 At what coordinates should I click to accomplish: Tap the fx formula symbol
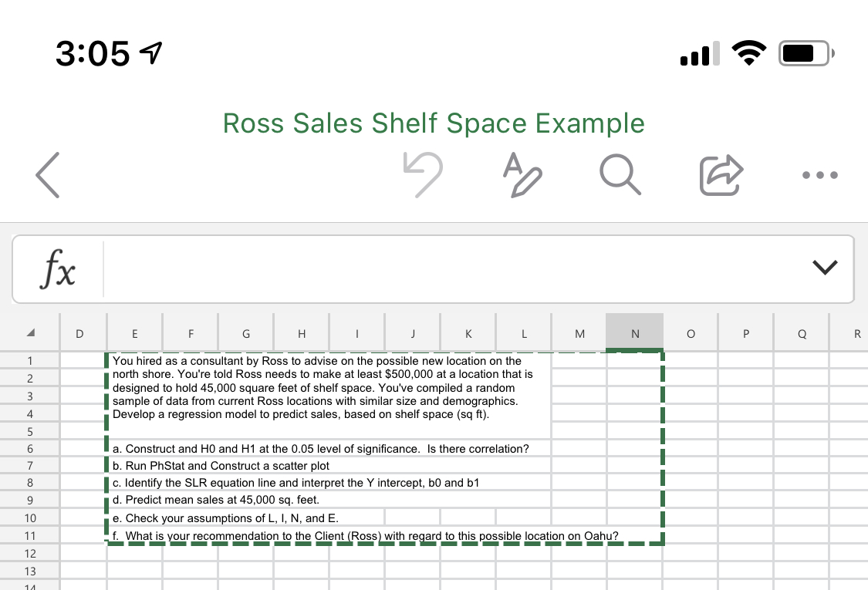pos(56,268)
